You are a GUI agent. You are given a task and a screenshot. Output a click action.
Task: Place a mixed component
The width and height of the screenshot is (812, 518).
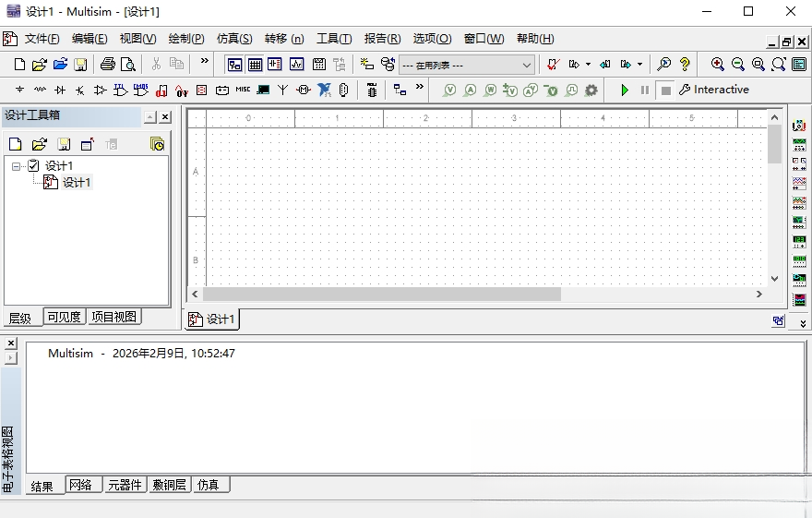(181, 90)
